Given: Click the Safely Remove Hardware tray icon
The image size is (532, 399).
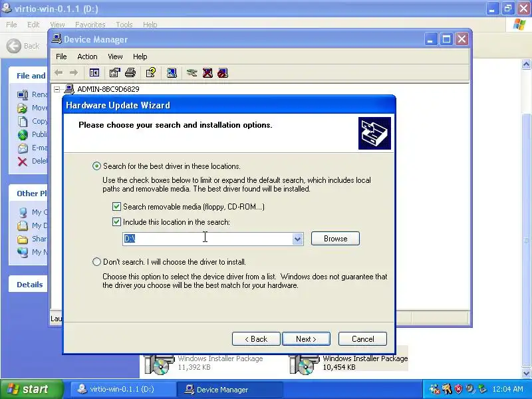Looking at the screenshot, I should (481, 389).
